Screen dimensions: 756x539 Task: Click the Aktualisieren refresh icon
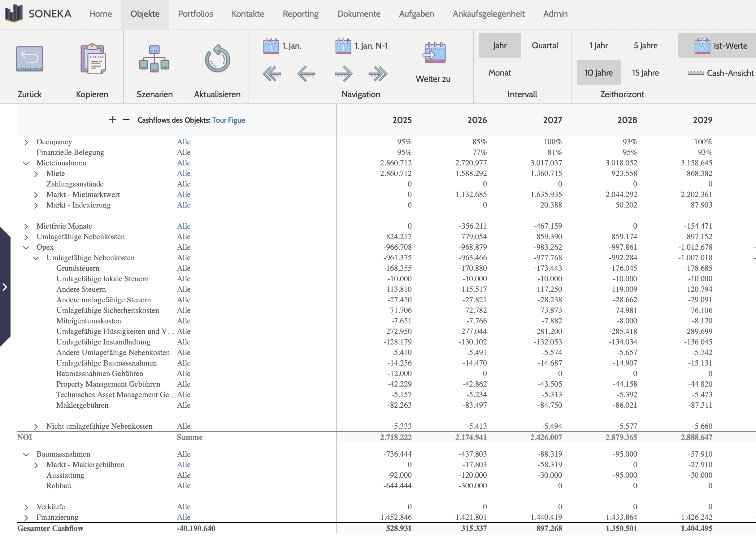pyautogui.click(x=217, y=59)
